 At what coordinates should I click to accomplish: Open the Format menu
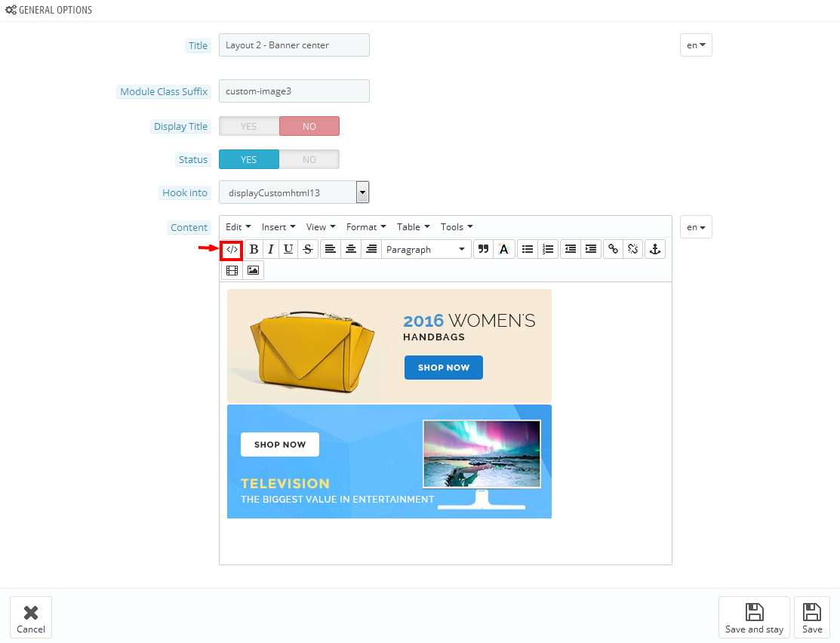point(367,227)
